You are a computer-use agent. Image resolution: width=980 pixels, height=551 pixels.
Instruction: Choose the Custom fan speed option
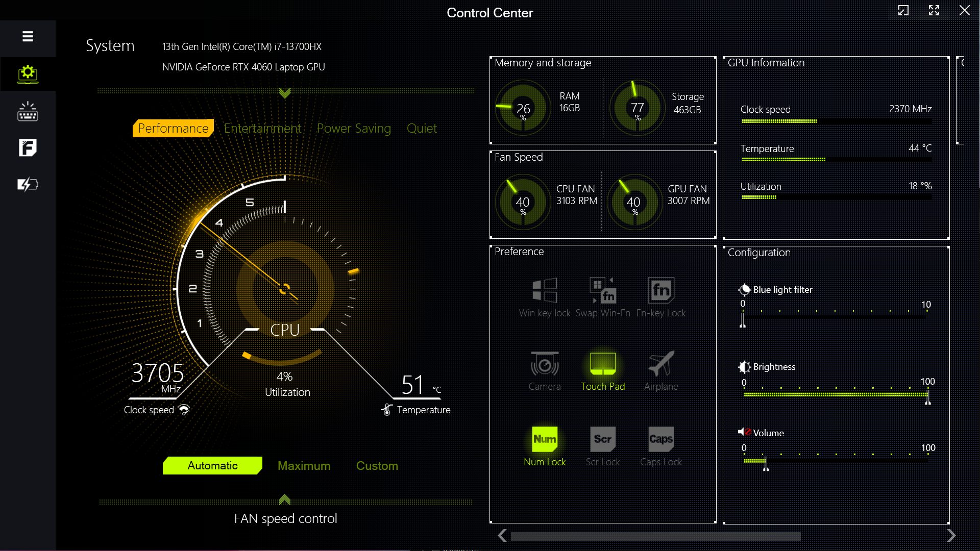[377, 466]
